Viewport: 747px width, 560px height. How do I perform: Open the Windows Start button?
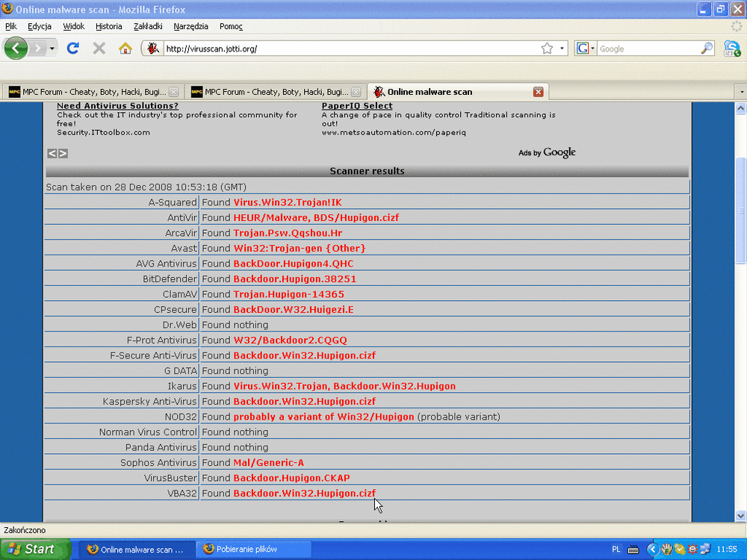[x=35, y=549]
